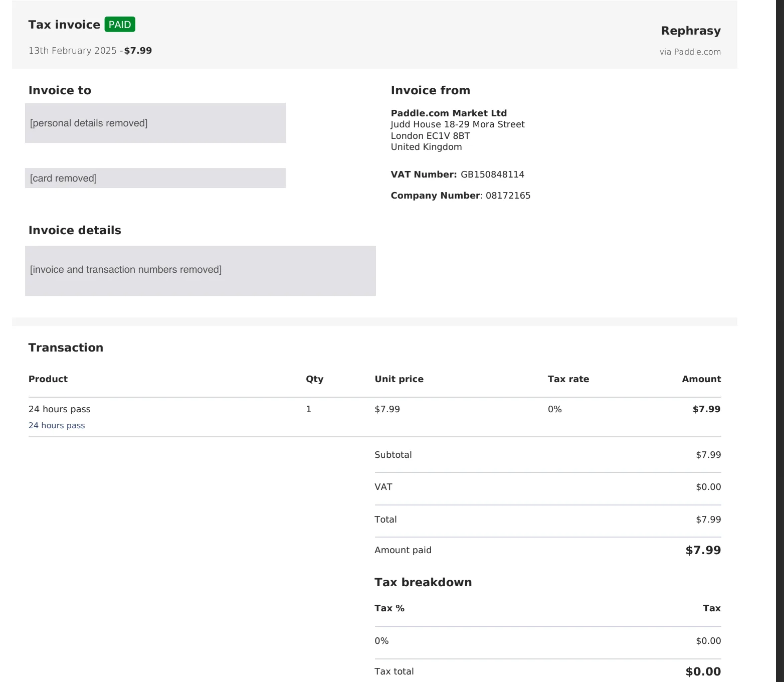Select the 'Tax invoice' heading
Image resolution: width=784 pixels, height=682 pixels.
pyautogui.click(x=64, y=25)
